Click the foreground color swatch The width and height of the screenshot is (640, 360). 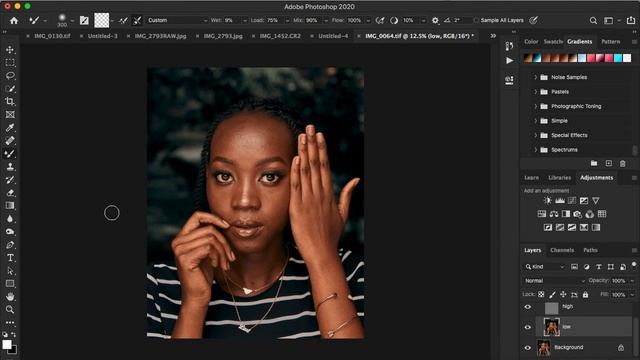pos(7,344)
